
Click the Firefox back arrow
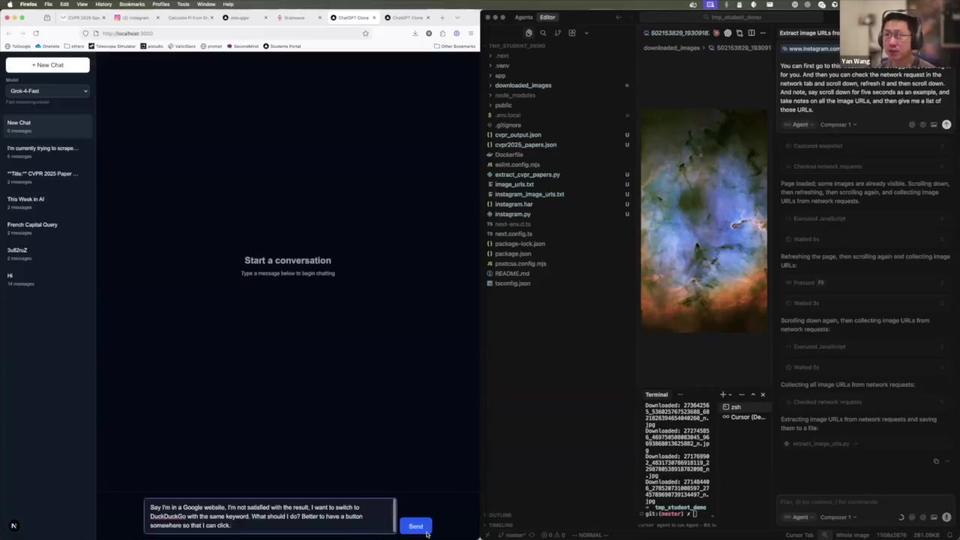click(9, 34)
